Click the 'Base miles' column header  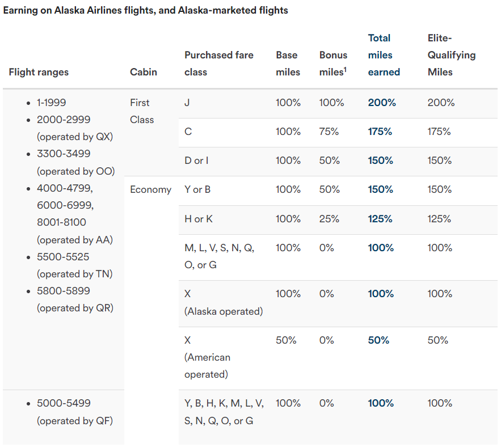pos(288,64)
